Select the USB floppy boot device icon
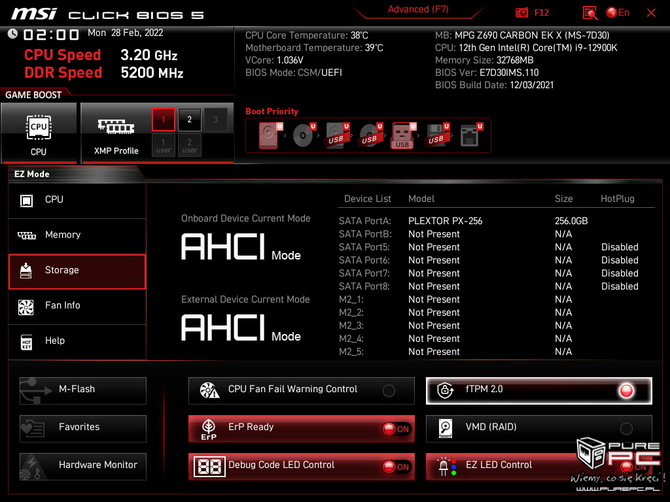This screenshot has height=502, width=670. (x=437, y=135)
